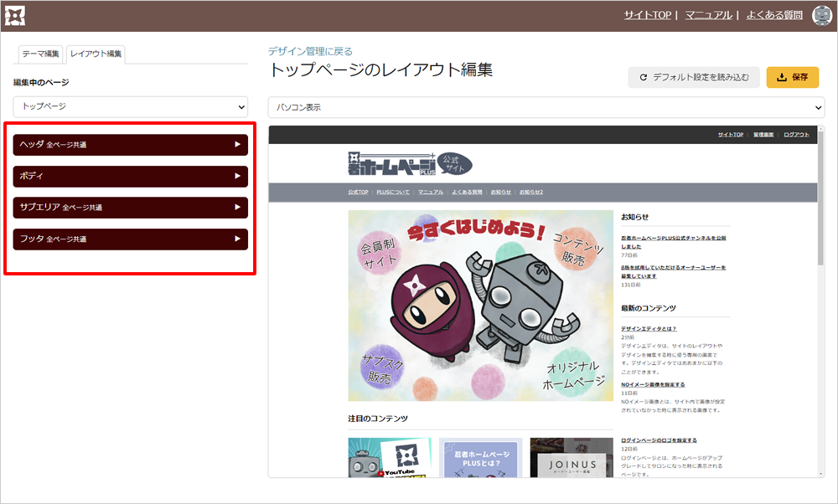Viewport: 838px width, 504px height.
Task: Click the arrow icon on ボディ row
Action: coord(238,177)
